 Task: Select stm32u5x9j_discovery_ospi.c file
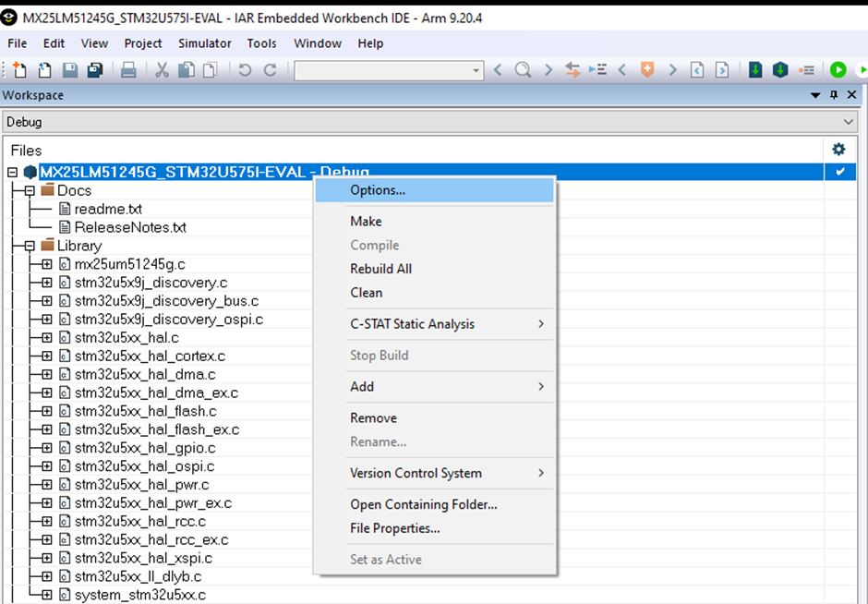[x=169, y=320]
